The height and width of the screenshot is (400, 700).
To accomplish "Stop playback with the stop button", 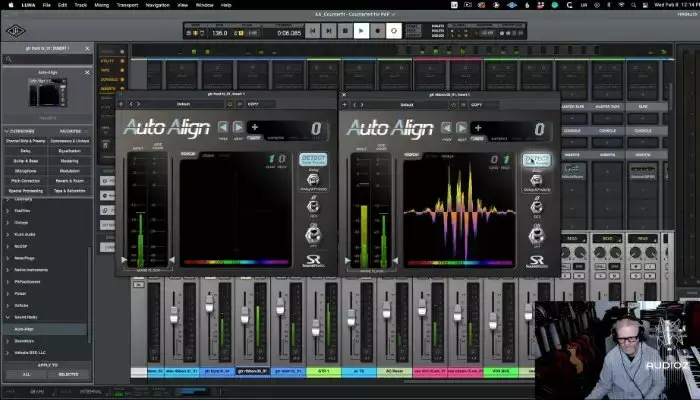I will (345, 31).
